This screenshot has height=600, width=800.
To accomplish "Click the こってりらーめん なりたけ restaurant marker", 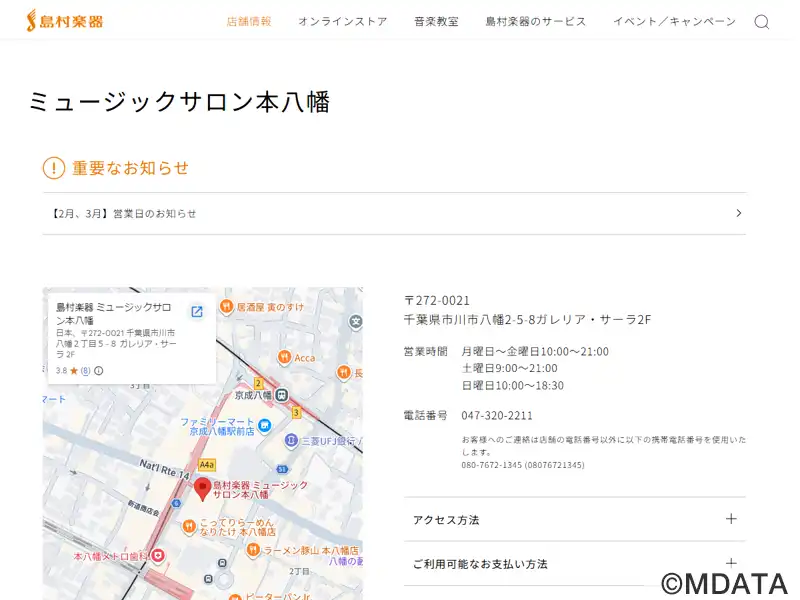I will 188,527.
